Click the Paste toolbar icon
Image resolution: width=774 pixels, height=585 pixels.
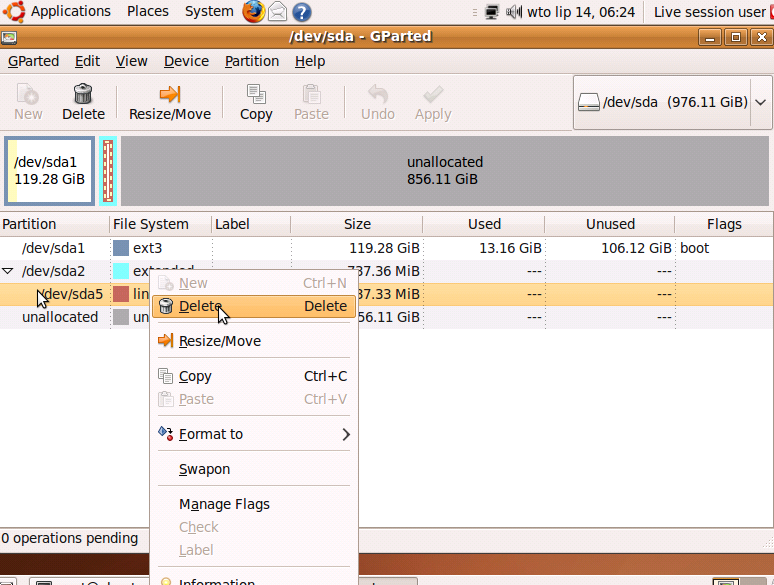[x=311, y=94]
